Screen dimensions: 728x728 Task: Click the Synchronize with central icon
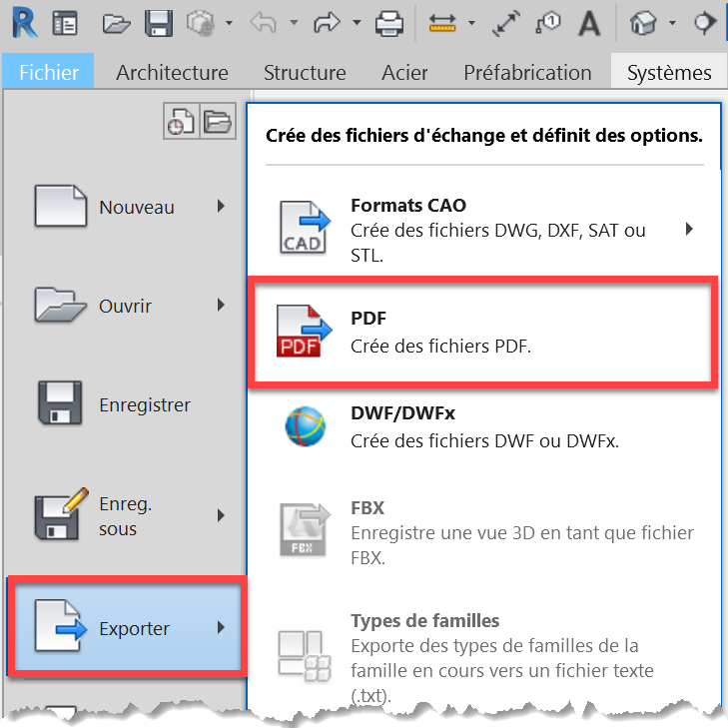[x=201, y=23]
